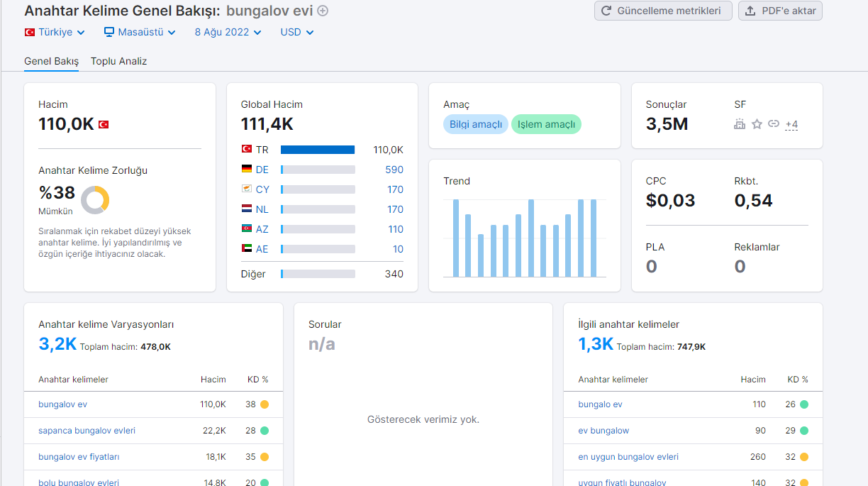
Task: Click KD % header in Anahtar kelime Varyasyonları
Action: (257, 380)
